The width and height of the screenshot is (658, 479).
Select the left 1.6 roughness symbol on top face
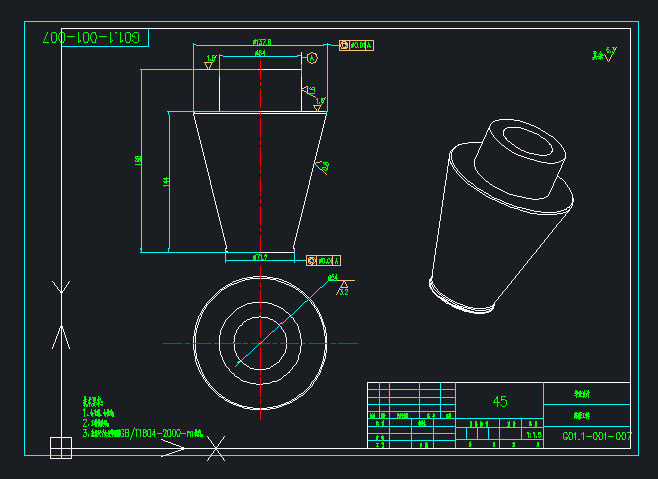click(x=210, y=62)
